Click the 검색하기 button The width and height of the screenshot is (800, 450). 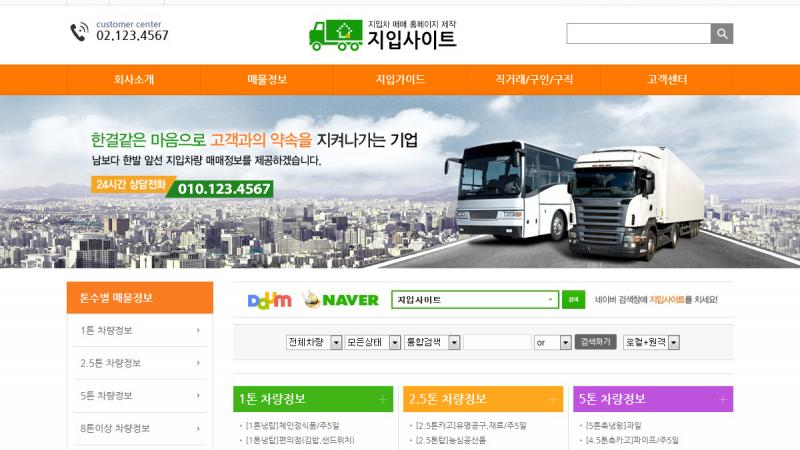pos(595,342)
